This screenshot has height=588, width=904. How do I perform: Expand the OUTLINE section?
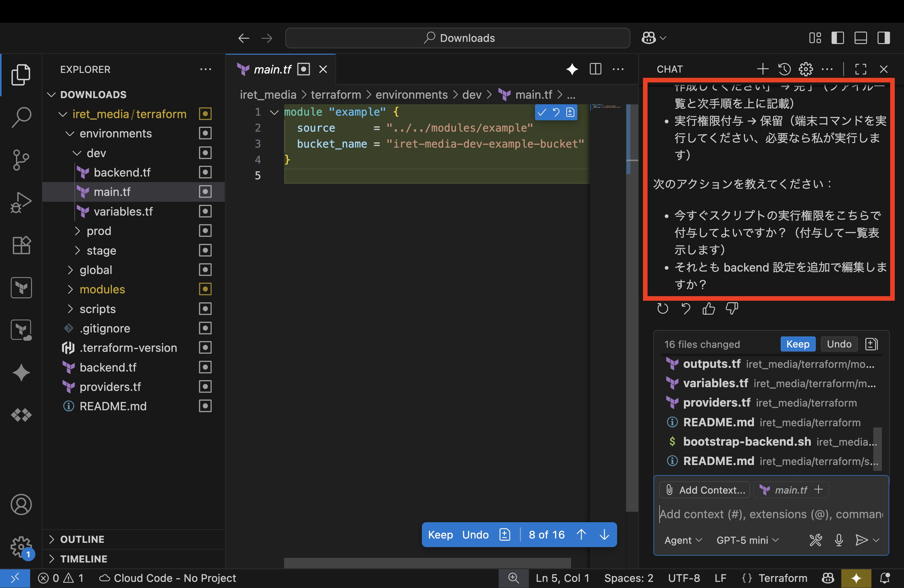coord(82,539)
